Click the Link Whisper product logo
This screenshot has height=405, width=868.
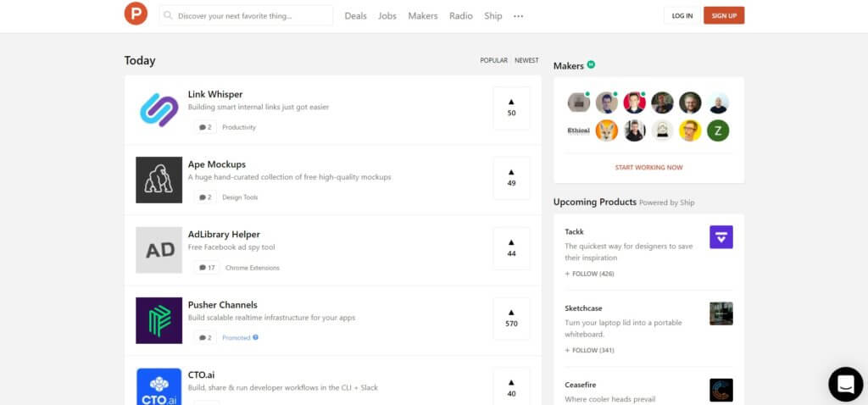click(x=159, y=110)
